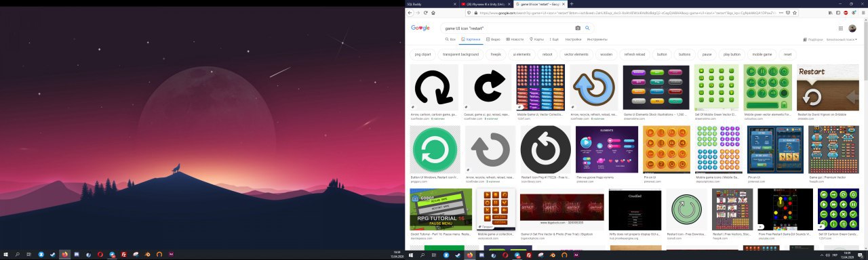The height and width of the screenshot is (260, 868).
Task: Filter by wooden chip
Action: pyautogui.click(x=606, y=54)
